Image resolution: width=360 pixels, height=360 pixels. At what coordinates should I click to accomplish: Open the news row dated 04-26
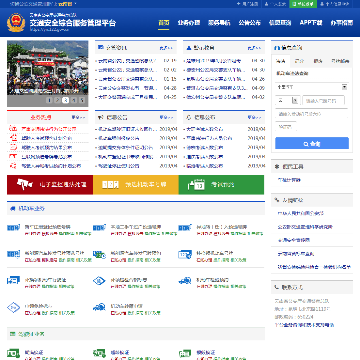click(224, 79)
